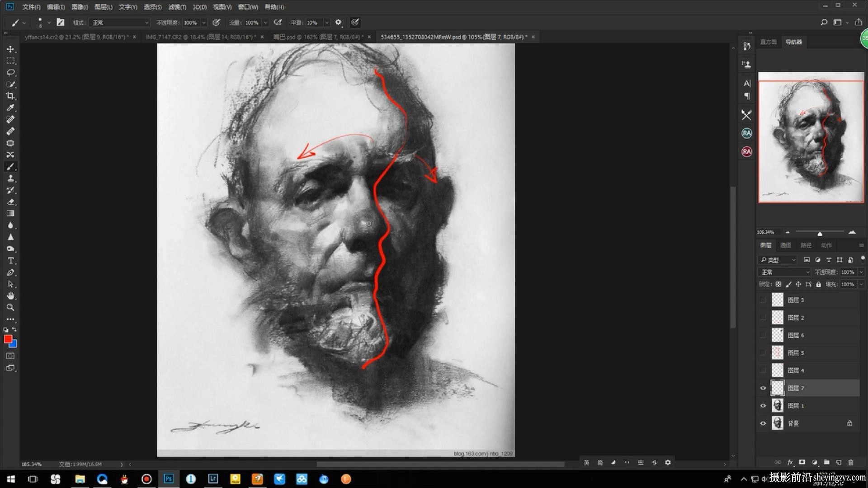
Task: Select the Path Selection arrow tool
Action: [x=10, y=284]
